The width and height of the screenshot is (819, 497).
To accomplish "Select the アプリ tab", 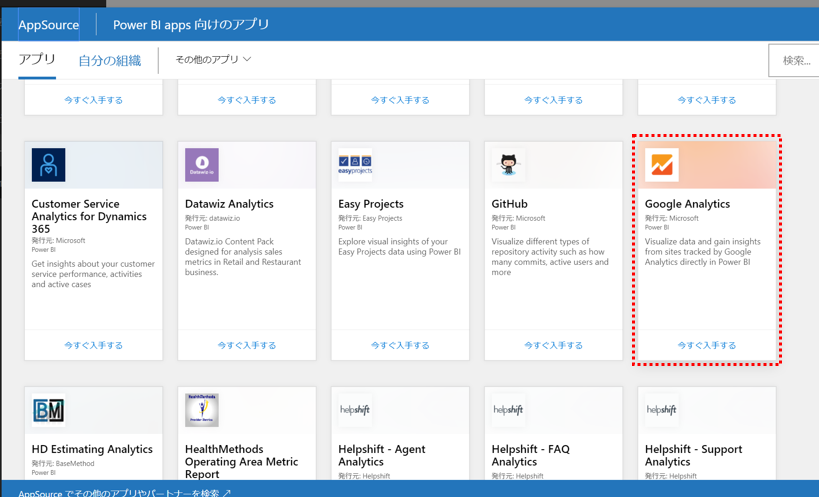I will pos(37,60).
